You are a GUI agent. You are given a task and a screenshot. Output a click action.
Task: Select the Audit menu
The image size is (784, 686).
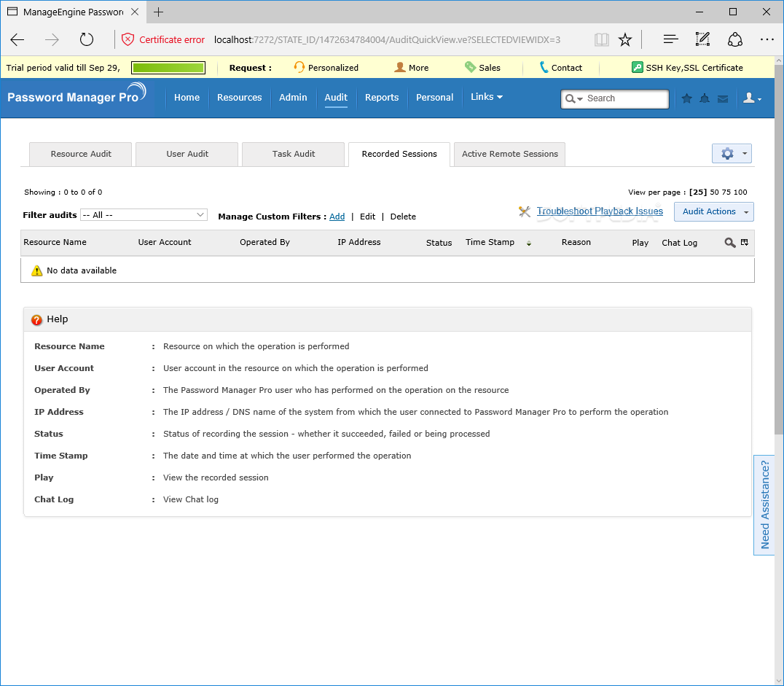click(335, 98)
